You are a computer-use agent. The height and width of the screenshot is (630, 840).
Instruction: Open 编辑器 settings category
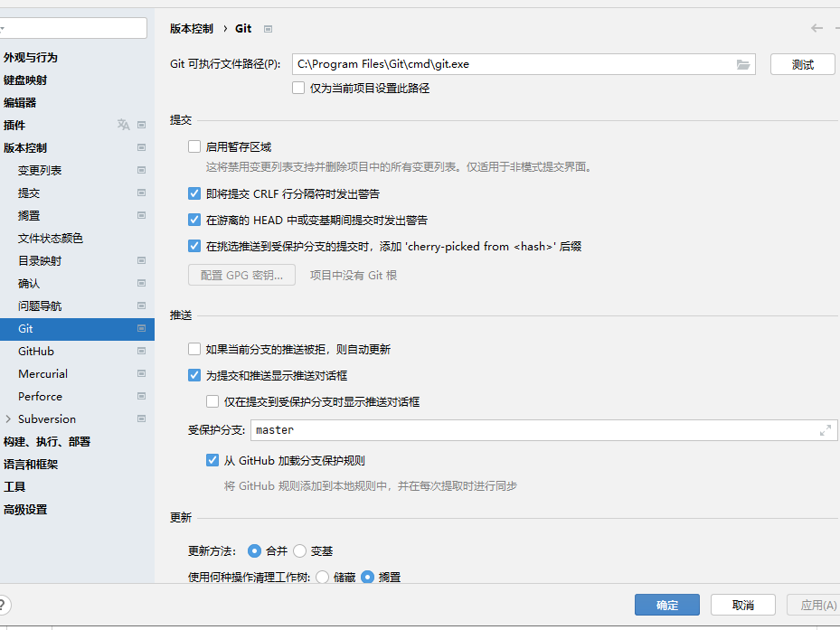tap(20, 102)
